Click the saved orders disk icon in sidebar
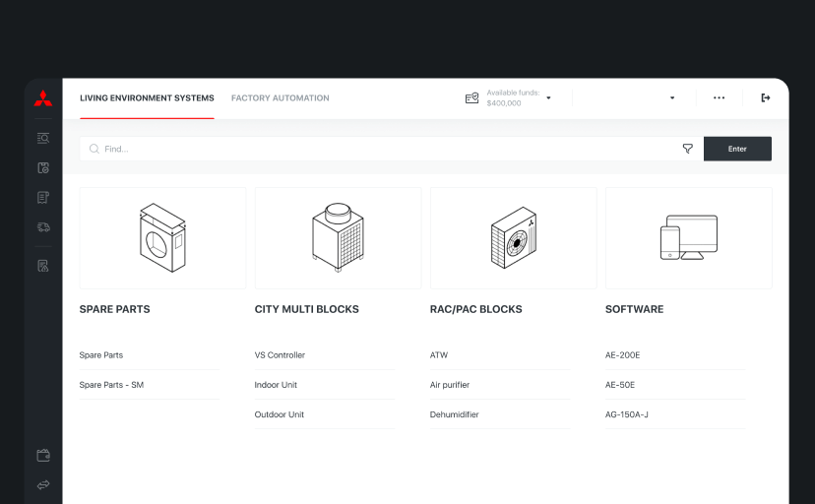The image size is (815, 504). pos(43,168)
